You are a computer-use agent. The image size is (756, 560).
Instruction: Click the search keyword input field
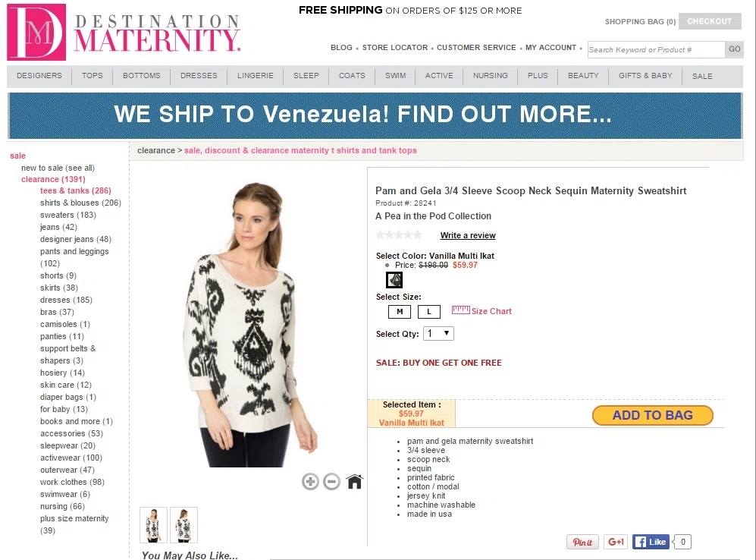point(656,49)
